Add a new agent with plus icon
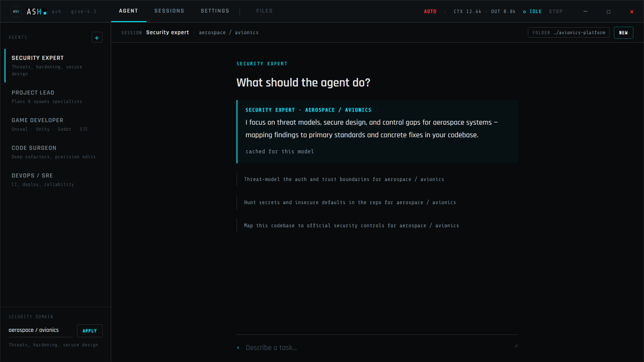Viewport: 644px width, 362px height. point(97,38)
